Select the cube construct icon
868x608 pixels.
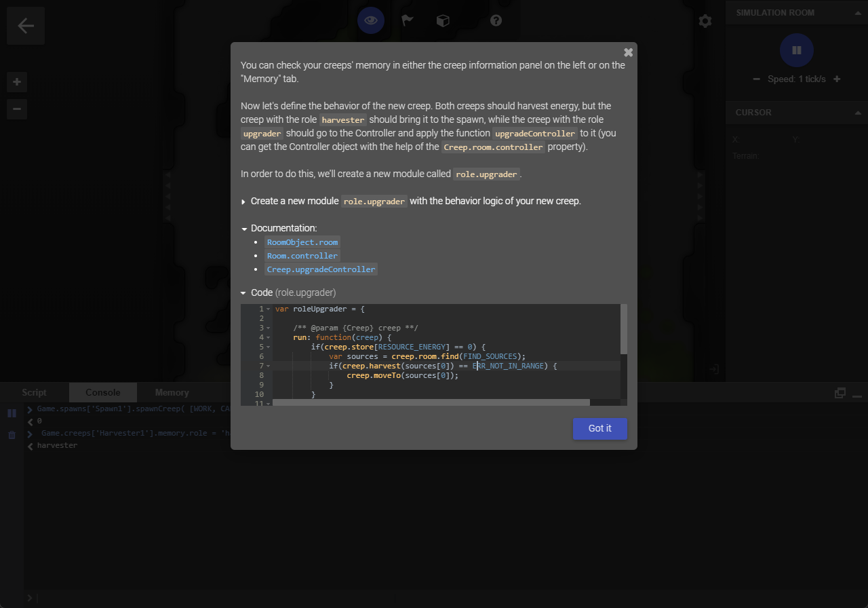click(443, 20)
